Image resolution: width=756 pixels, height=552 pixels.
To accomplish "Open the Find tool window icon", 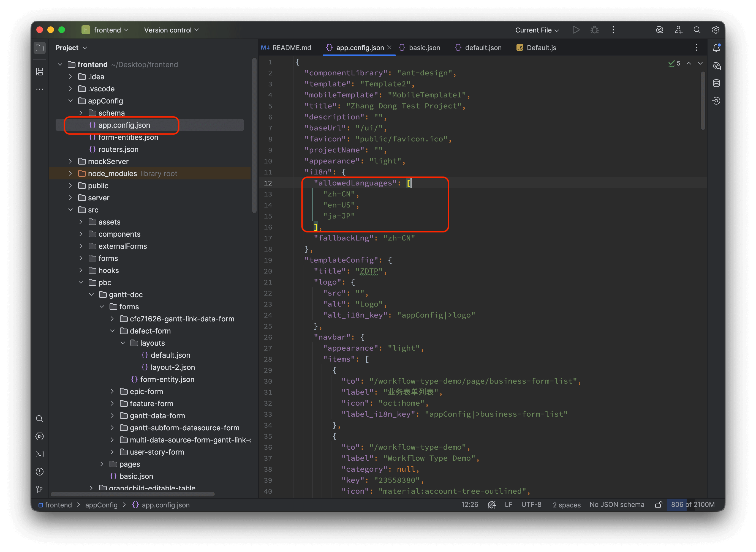I will tap(39, 419).
